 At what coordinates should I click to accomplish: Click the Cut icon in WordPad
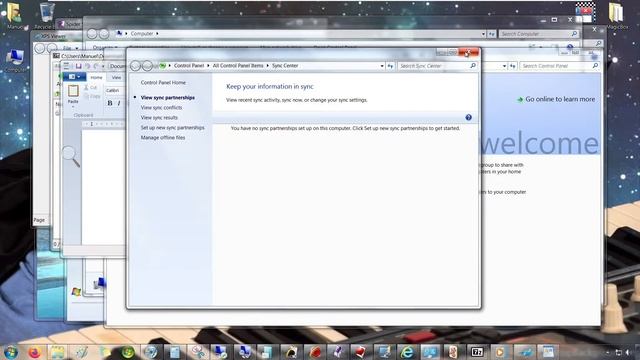pyautogui.click(x=87, y=88)
